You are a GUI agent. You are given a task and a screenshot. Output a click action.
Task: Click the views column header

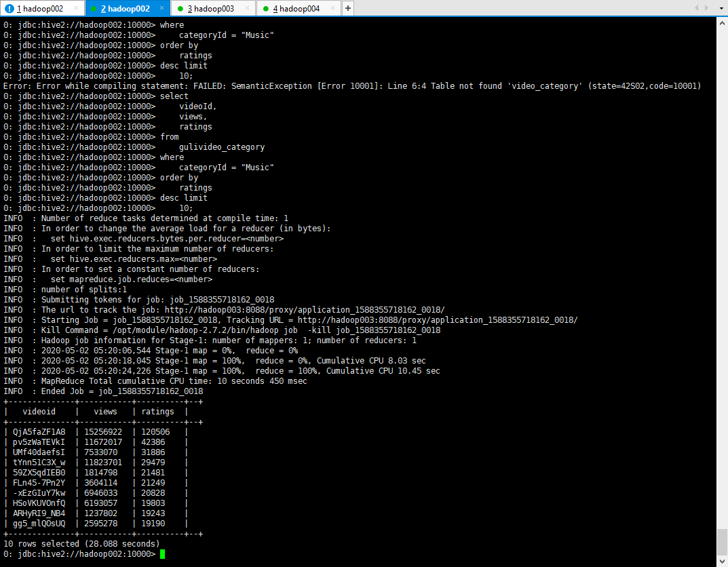[x=105, y=412]
